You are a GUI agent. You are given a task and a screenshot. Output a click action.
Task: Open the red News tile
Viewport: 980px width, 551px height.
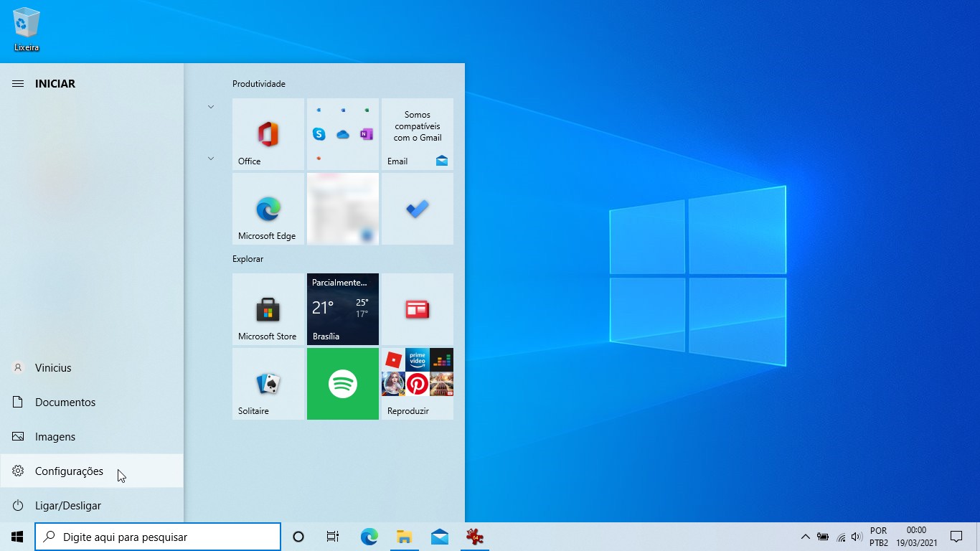pyautogui.click(x=418, y=309)
